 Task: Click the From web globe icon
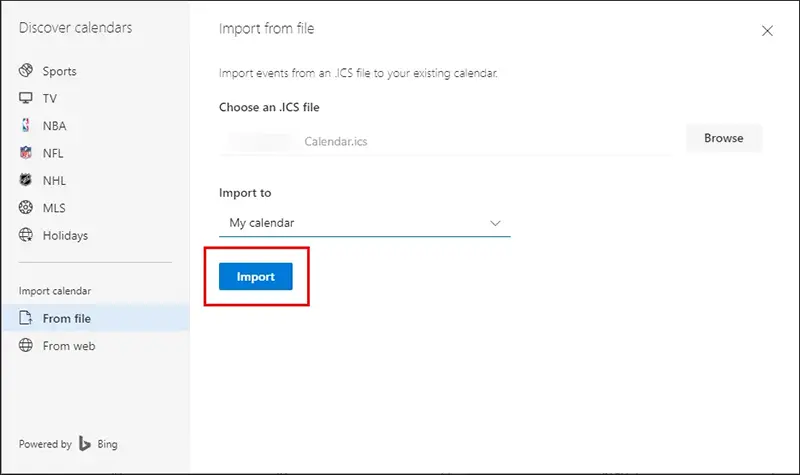click(26, 346)
